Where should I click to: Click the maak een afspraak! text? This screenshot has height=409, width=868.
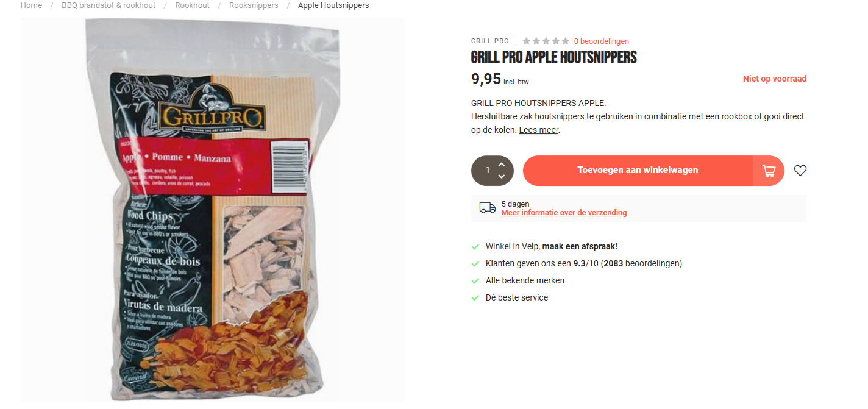coord(580,247)
